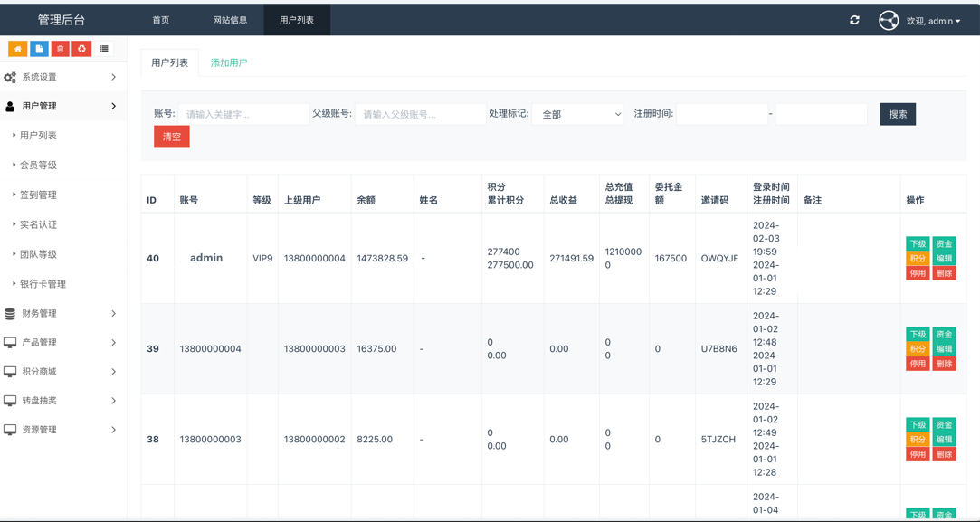The image size is (980, 522).
Task: Click the red trash icon in toolbar
Action: [60, 49]
